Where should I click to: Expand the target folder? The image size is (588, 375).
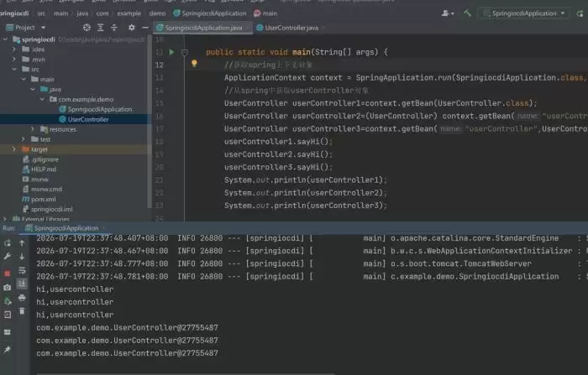[14, 149]
